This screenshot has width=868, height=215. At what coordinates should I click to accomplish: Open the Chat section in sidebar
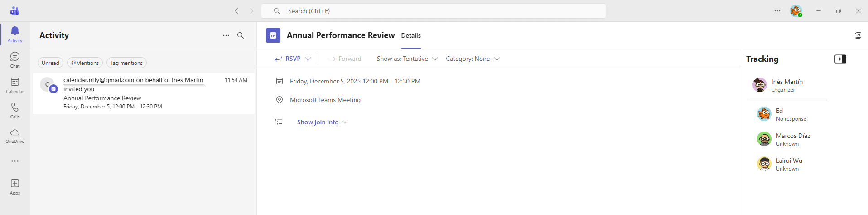15,59
